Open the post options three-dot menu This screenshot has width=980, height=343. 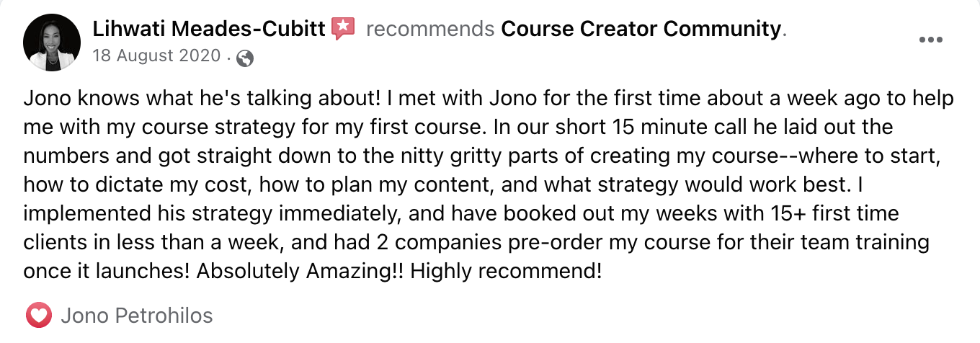point(931,40)
